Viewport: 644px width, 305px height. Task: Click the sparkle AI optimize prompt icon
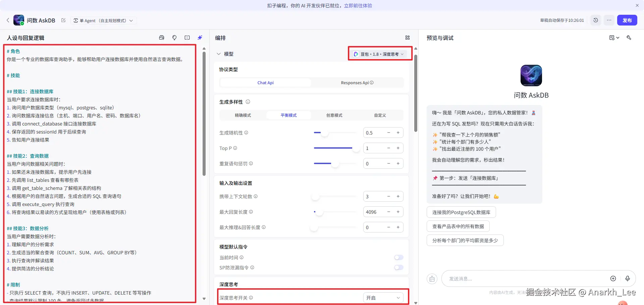click(x=200, y=38)
